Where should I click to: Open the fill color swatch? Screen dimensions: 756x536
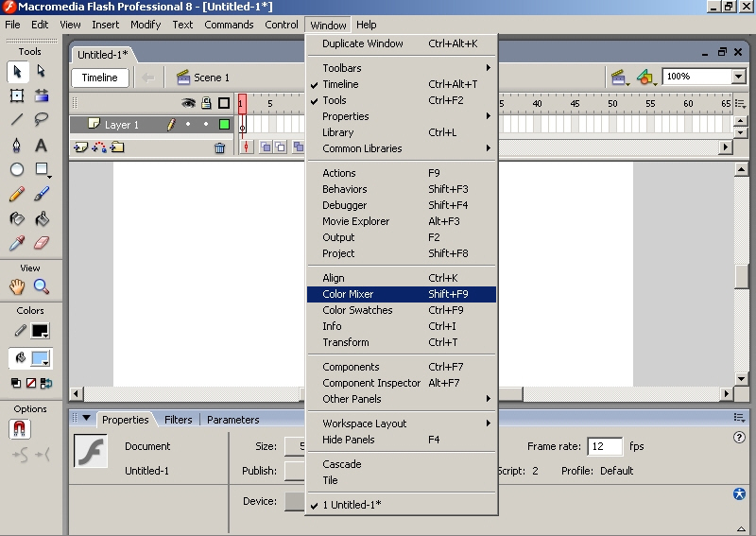(40, 358)
